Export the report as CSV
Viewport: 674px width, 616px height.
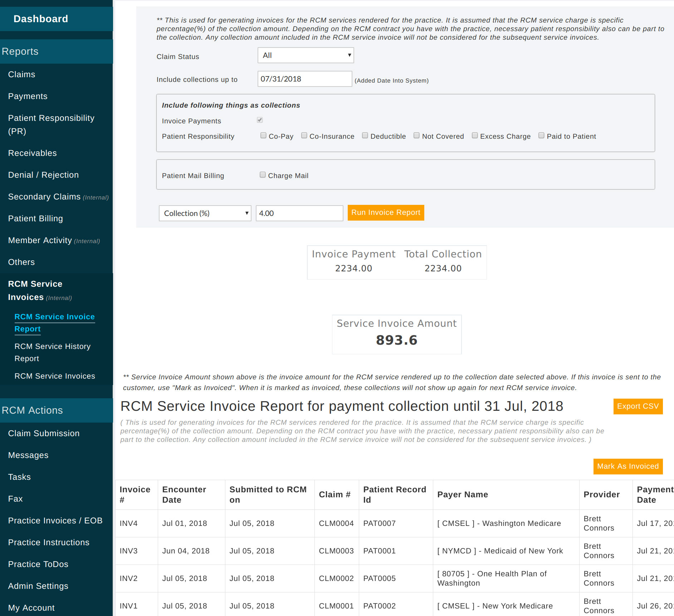tap(638, 406)
